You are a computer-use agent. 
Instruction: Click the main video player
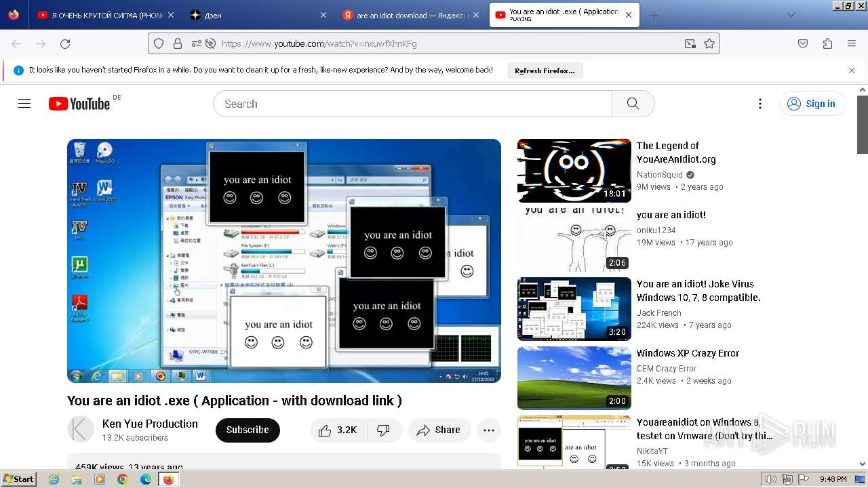pos(284,261)
